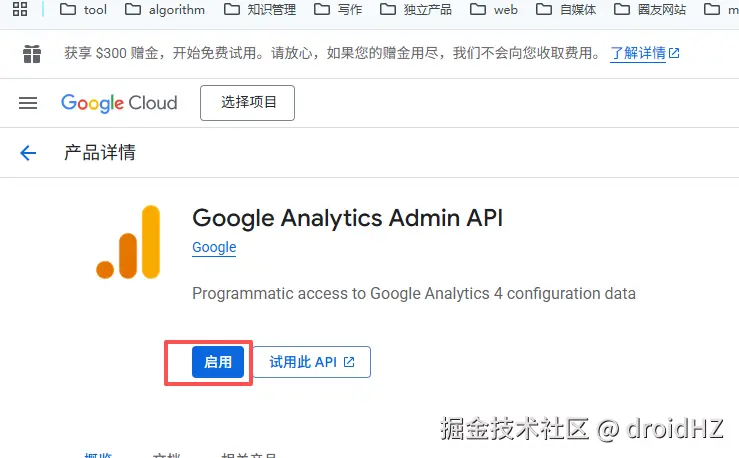The image size is (739, 458).
Task: Click the Google Analytics Admin API heading
Action: tap(347, 218)
